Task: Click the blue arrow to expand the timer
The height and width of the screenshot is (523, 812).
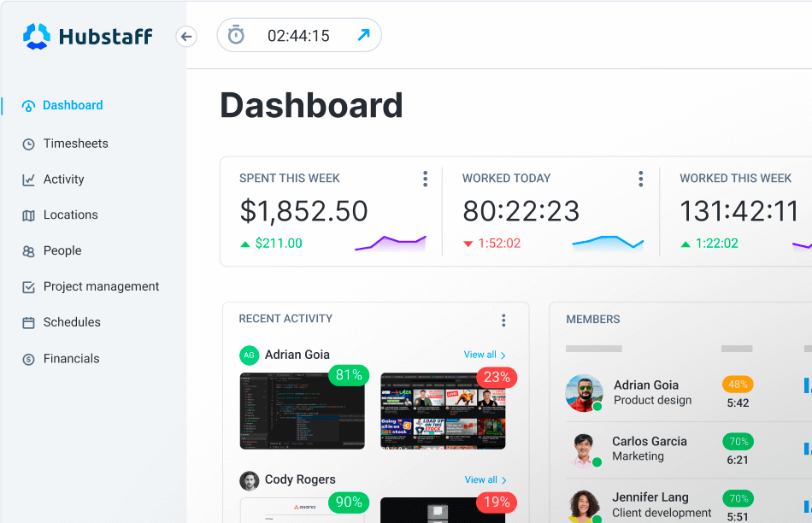Action: pos(362,34)
